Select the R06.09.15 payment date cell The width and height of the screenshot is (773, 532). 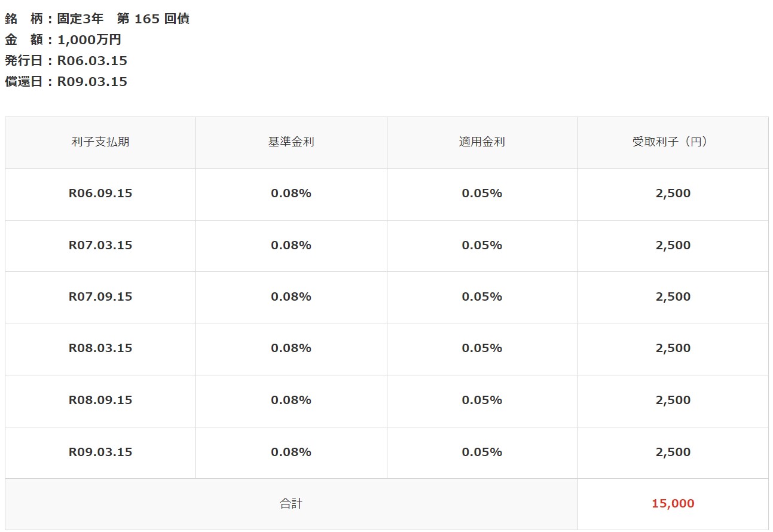pyautogui.click(x=100, y=194)
